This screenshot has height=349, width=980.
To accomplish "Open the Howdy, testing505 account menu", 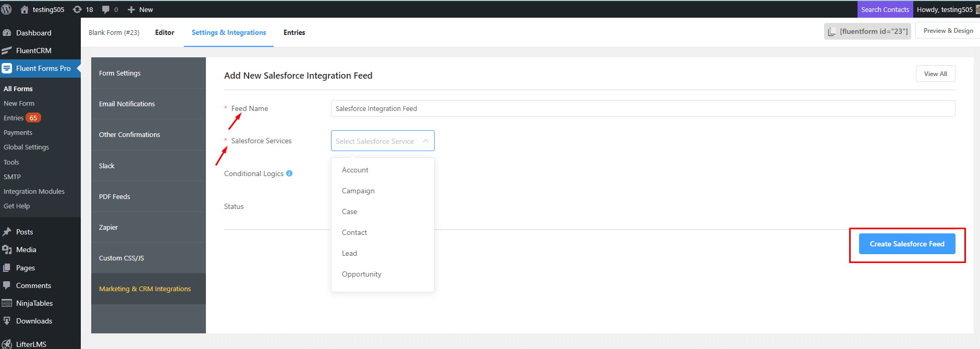I will pyautogui.click(x=948, y=9).
